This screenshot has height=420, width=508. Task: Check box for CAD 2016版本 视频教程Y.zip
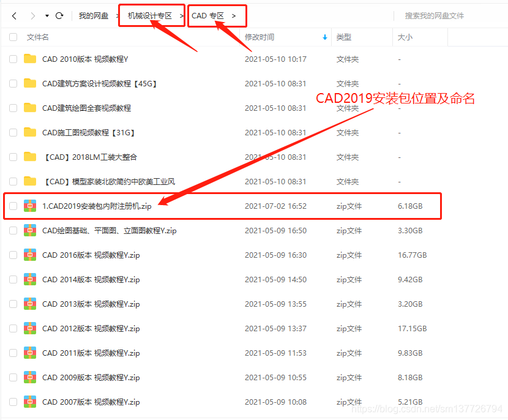(13, 255)
